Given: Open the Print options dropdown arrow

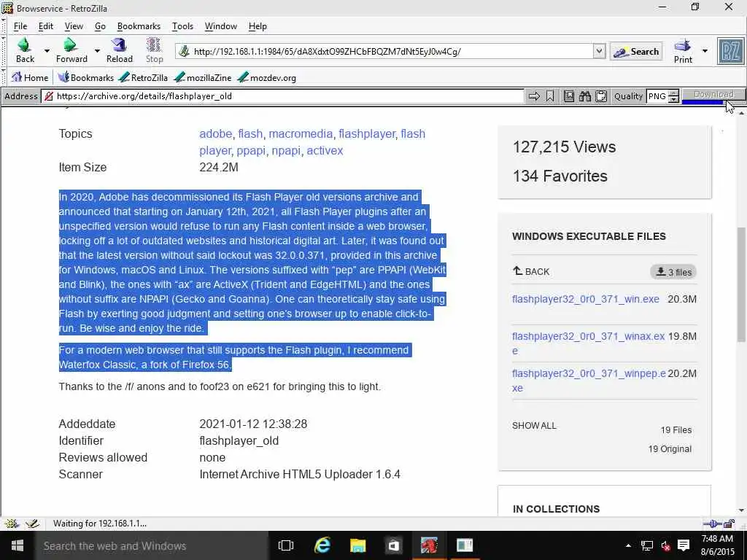Looking at the screenshot, I should coord(705,51).
